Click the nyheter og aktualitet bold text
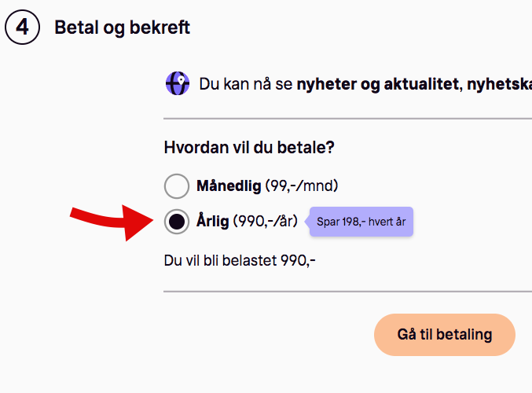This screenshot has width=532, height=393. (378, 84)
